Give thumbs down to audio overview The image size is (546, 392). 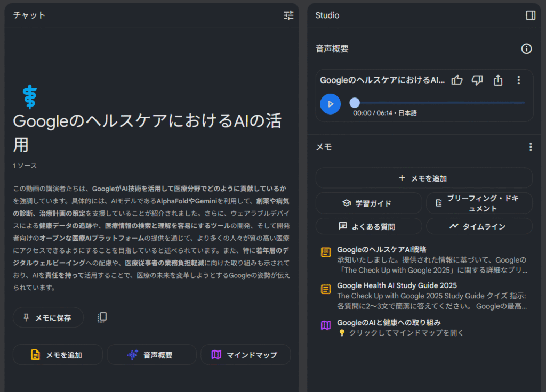pos(477,80)
